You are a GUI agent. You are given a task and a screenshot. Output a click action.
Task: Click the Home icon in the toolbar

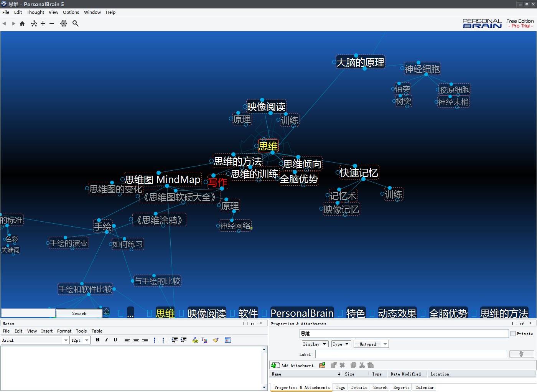click(x=22, y=24)
